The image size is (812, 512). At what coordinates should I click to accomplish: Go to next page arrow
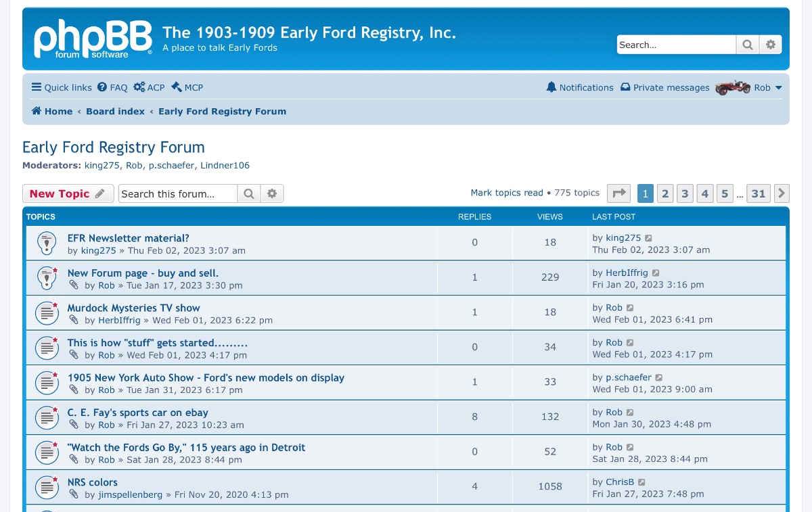[782, 193]
